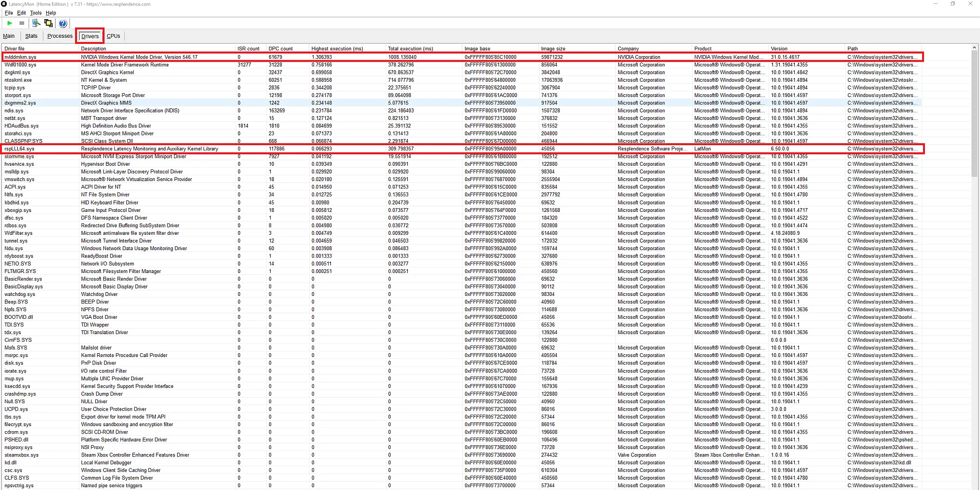Open the Tools menu
Image resolution: width=980 pixels, height=490 pixels.
coord(35,13)
